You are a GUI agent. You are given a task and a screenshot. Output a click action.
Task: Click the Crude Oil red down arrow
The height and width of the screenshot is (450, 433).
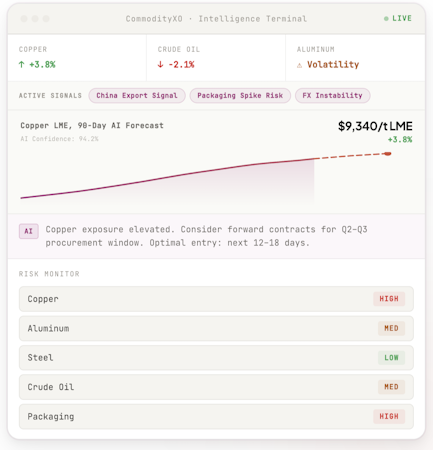(161, 64)
